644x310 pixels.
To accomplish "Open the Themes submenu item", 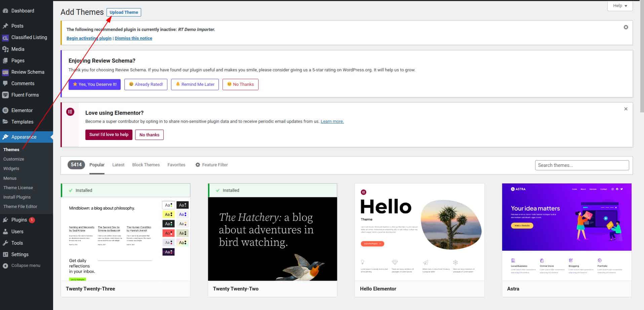I will [x=11, y=150].
